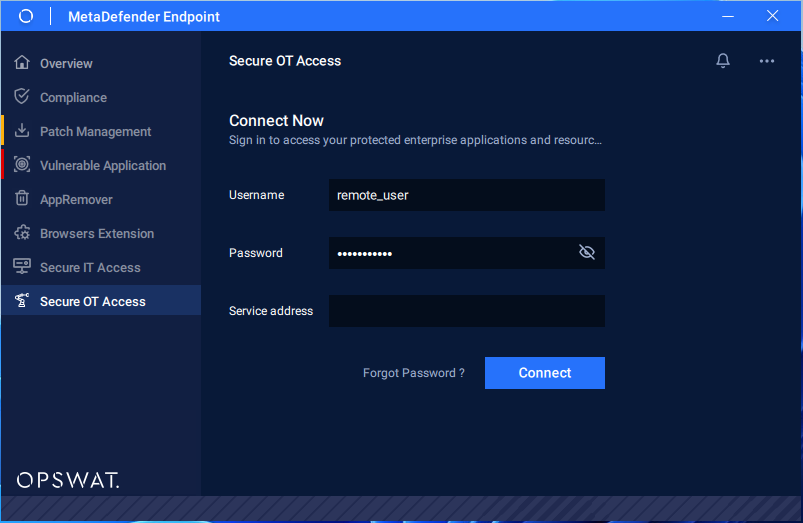Close the MetaDefender Endpoint window
The image size is (803, 523).
(x=772, y=16)
